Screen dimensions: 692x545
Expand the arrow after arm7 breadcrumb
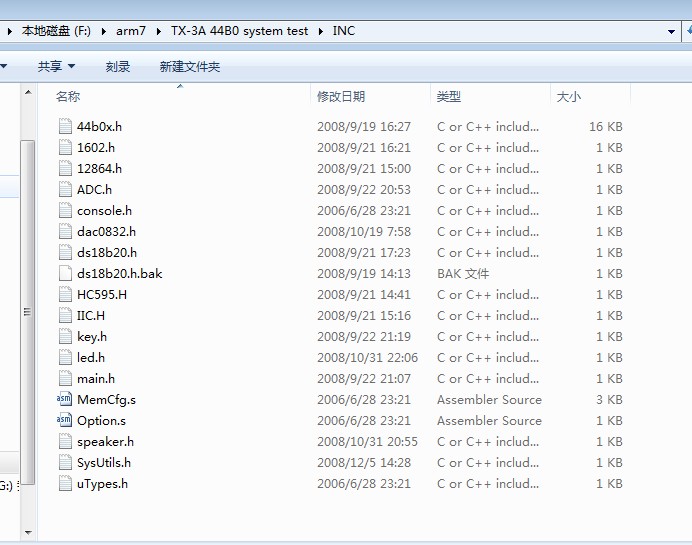(x=158, y=31)
